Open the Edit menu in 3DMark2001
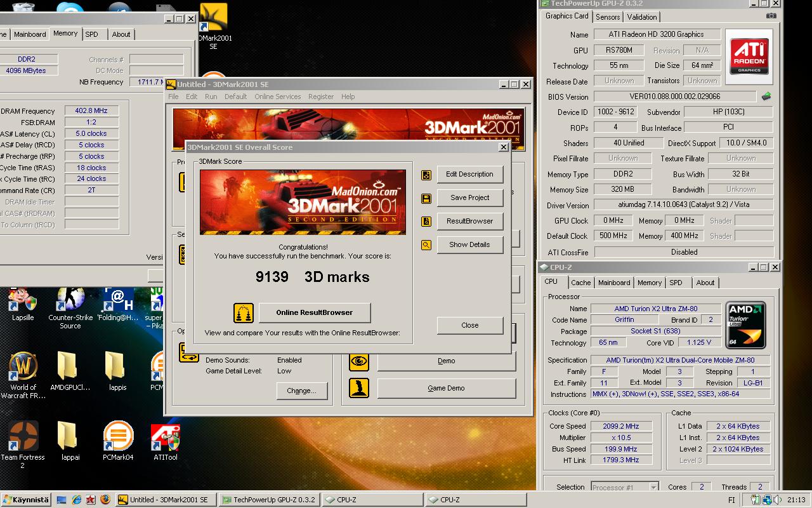The height and width of the screenshot is (508, 812). coord(192,97)
